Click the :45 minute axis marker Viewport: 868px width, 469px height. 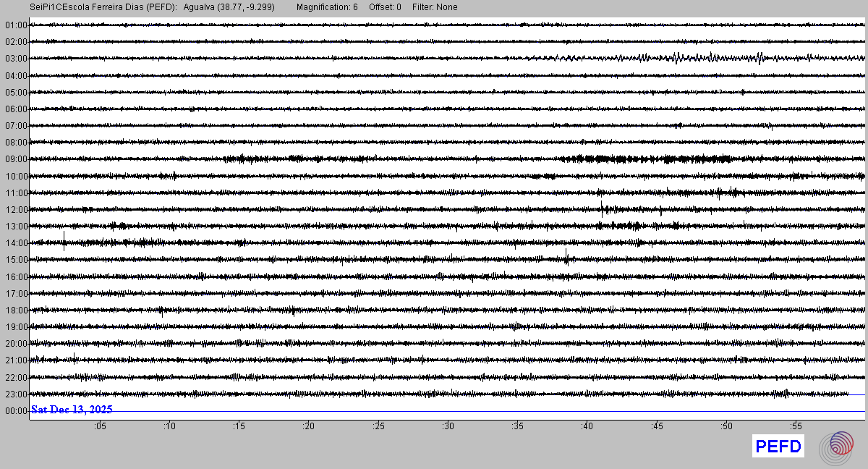tap(657, 426)
